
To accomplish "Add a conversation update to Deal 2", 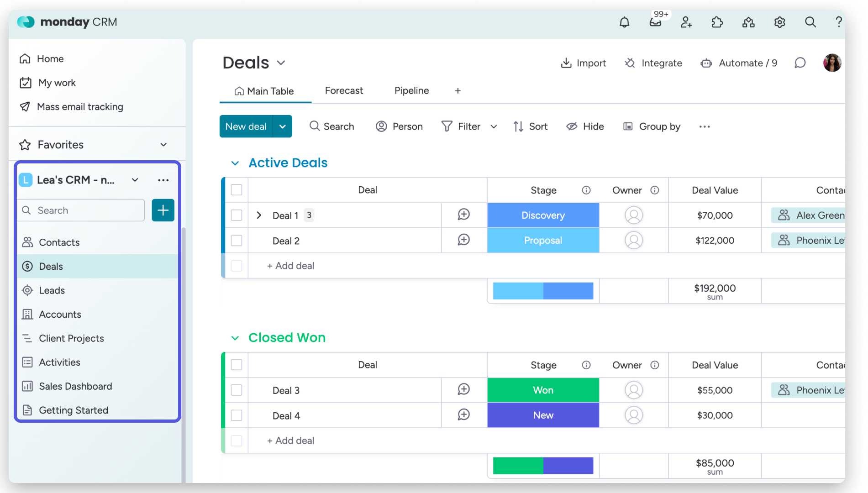I will coord(463,240).
